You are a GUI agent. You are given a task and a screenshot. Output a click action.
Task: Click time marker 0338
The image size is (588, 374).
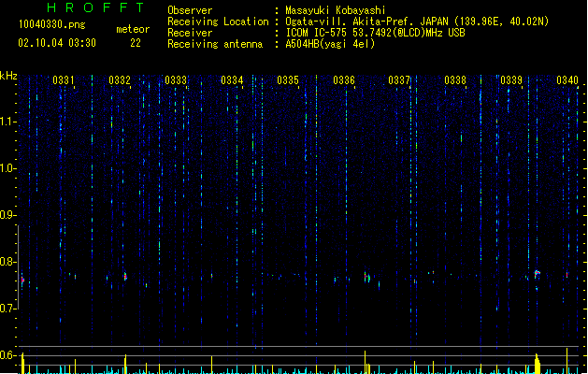click(x=455, y=80)
